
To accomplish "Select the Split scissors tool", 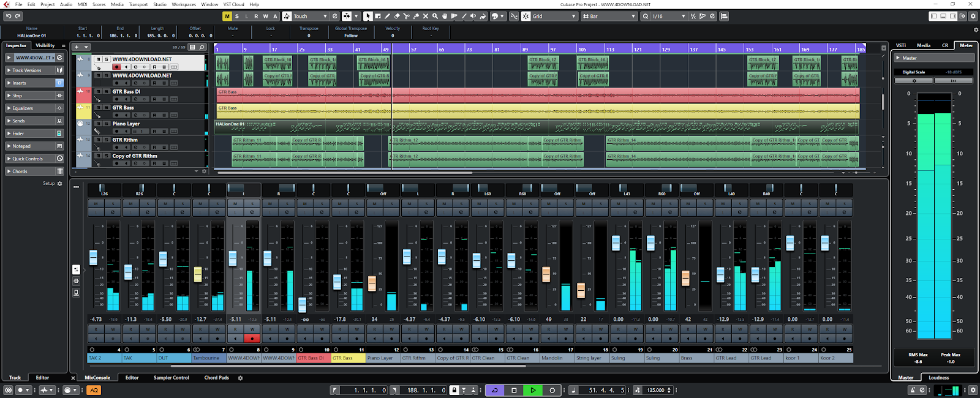I will click(x=406, y=16).
